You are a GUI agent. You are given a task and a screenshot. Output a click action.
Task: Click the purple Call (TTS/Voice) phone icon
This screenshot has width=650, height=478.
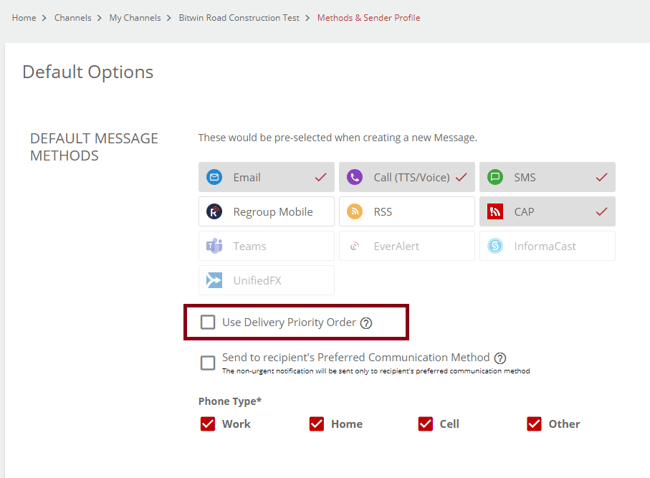[x=354, y=177]
